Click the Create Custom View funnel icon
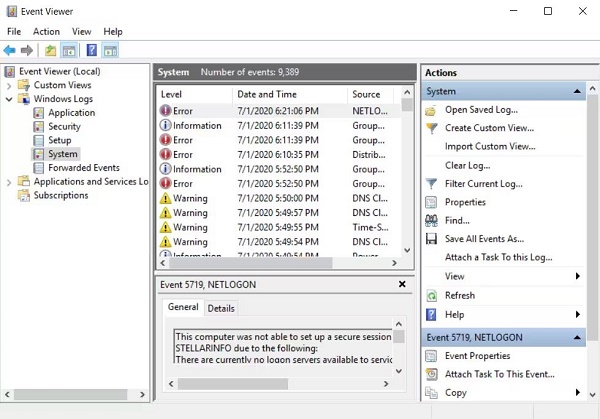This screenshot has height=419, width=600. tap(432, 128)
